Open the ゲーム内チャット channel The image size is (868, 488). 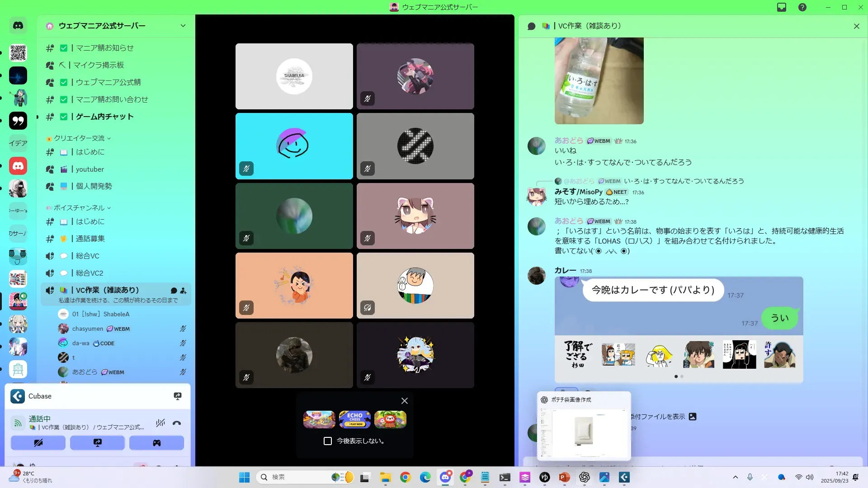coord(104,117)
